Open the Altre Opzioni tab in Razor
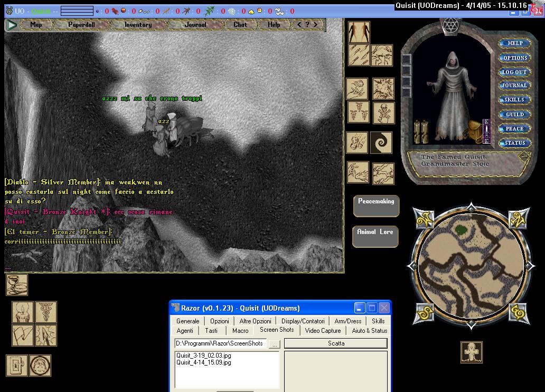This screenshot has height=392, width=545. pos(255,321)
